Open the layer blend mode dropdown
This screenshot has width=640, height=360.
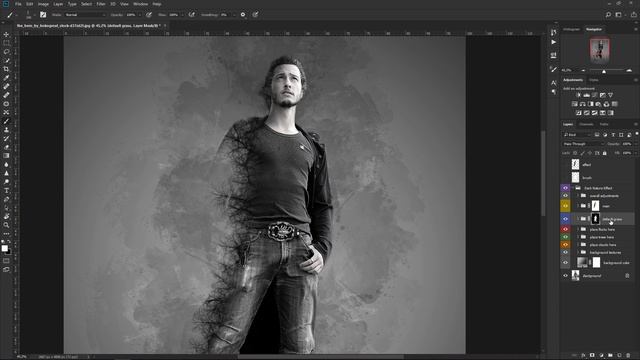coord(583,144)
